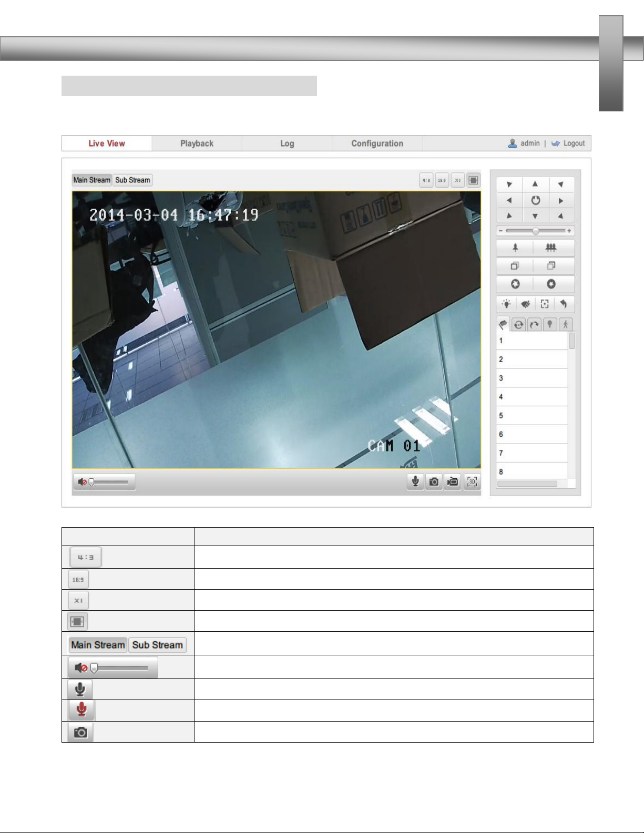This screenshot has height=833, width=644.
Task: Enable 3D zoom button below the video
Action: click(472, 482)
